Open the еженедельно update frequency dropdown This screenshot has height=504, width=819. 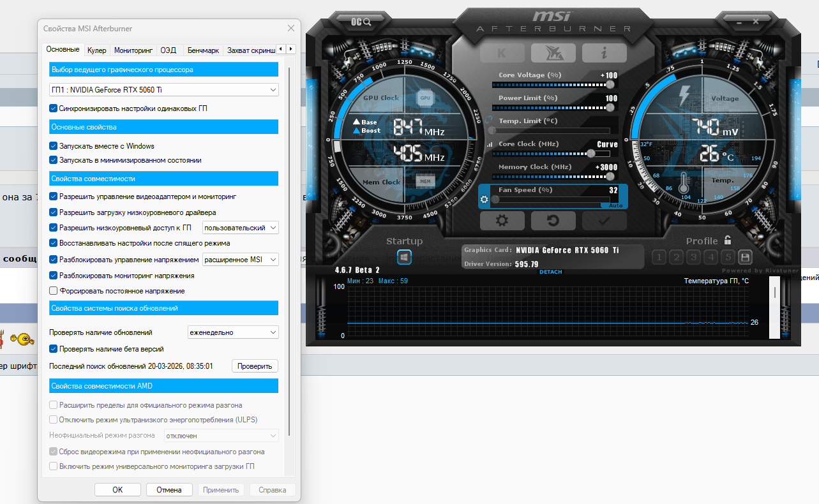[x=234, y=332]
